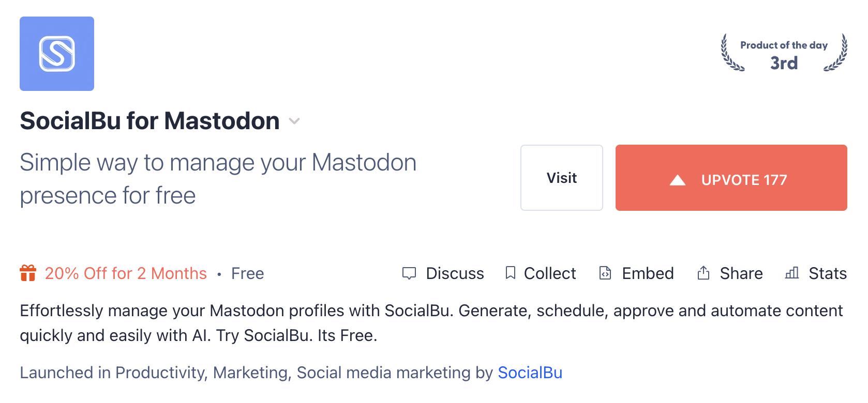The width and height of the screenshot is (868, 403).
Task: Click the Embed code file icon
Action: tap(605, 273)
